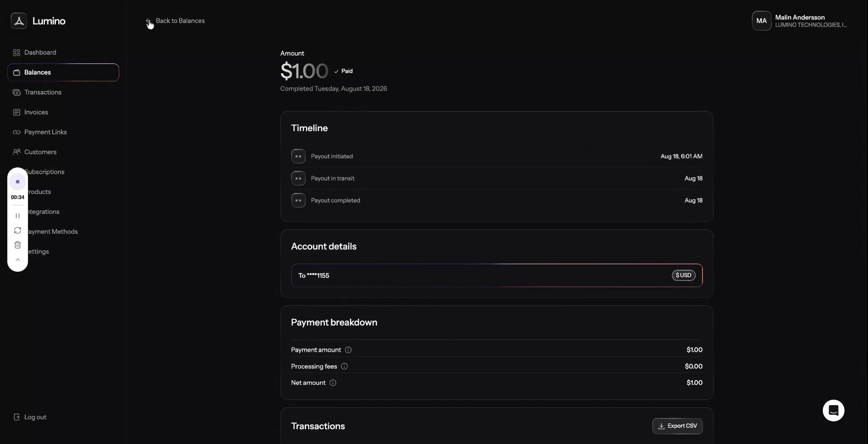The height and width of the screenshot is (444, 868).
Task: Click the Payout in transit timeline icon
Action: pyautogui.click(x=298, y=179)
